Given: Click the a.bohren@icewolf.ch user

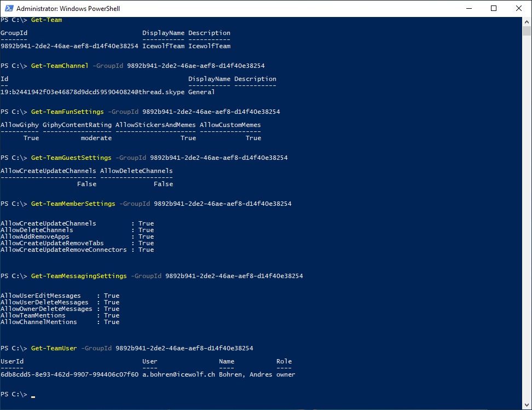Looking at the screenshot, I should 179,374.
